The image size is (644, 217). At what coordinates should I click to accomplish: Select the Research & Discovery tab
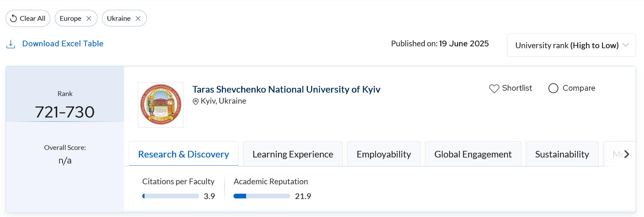(x=183, y=154)
